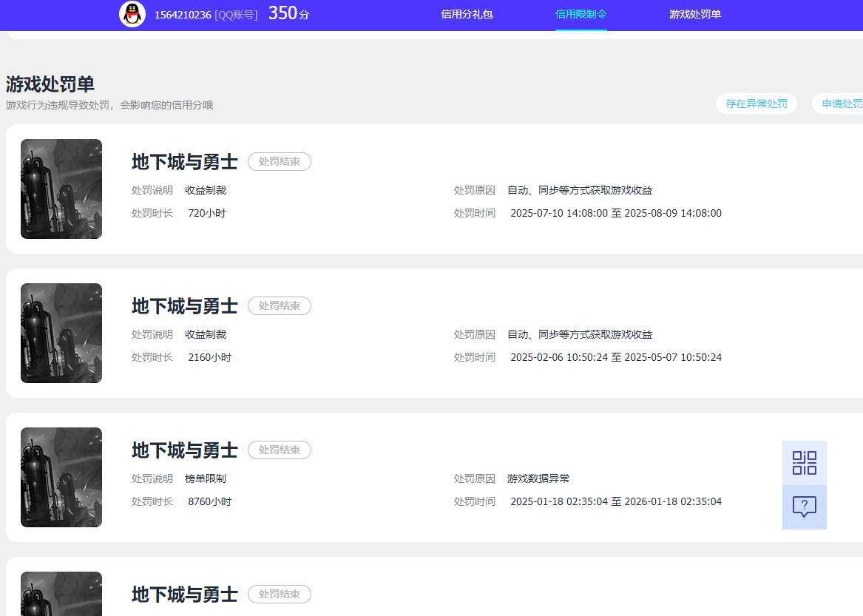Screen dimensions: 863x616
Task: Click the 游戏处罚单 page heading
Action: pos(49,84)
